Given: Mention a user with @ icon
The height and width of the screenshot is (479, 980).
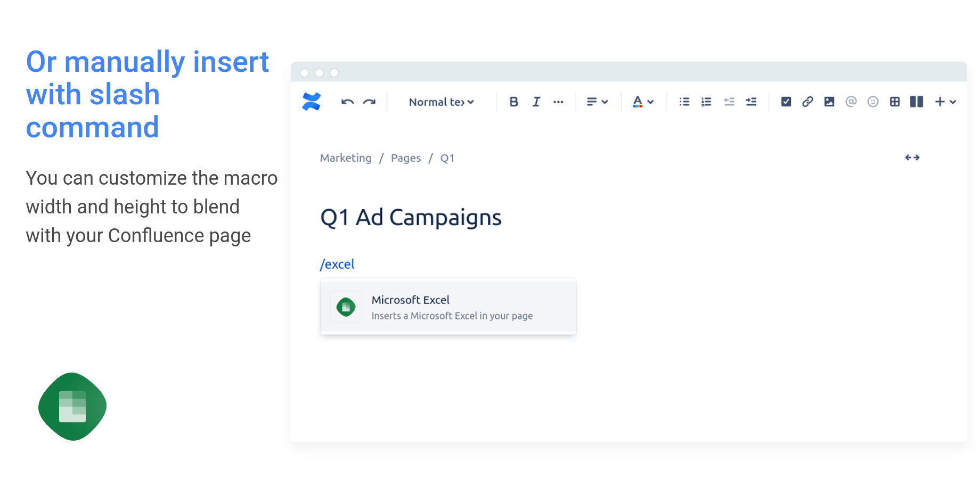Looking at the screenshot, I should tap(851, 102).
